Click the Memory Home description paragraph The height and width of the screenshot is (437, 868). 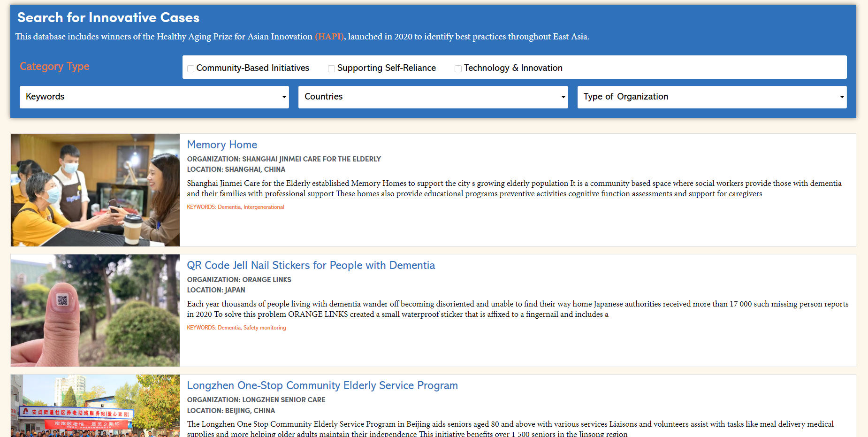click(x=514, y=188)
